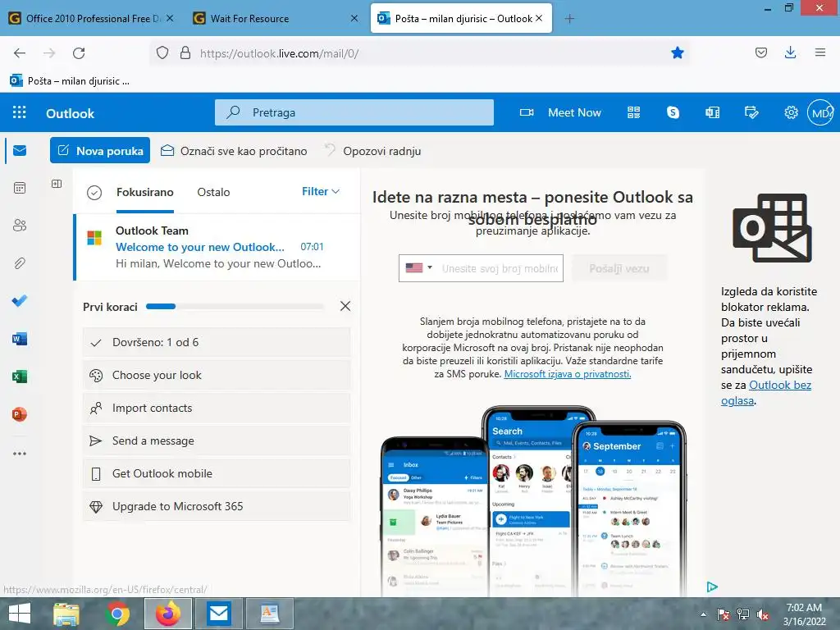Select the Send a message step
Image resolution: width=840 pixels, height=630 pixels.
(x=217, y=441)
